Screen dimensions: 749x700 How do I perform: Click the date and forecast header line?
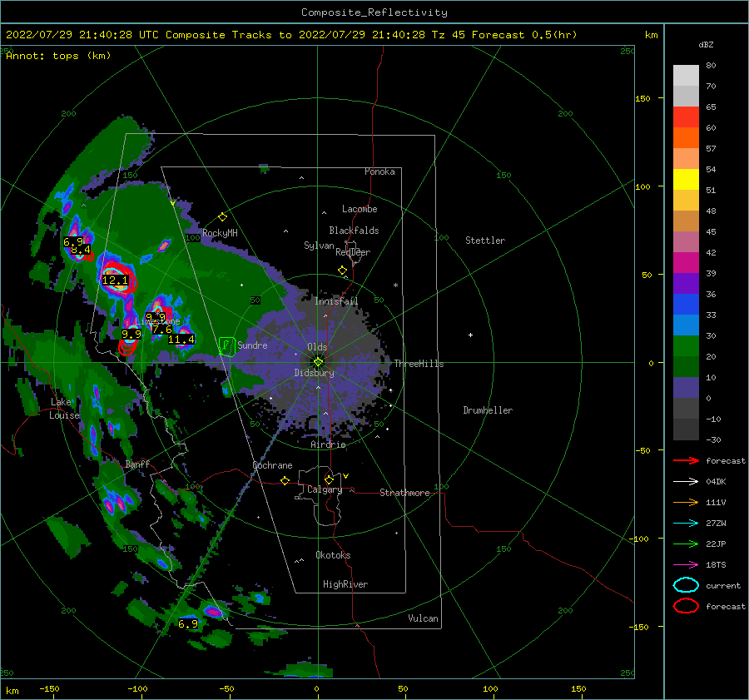pyautogui.click(x=291, y=35)
